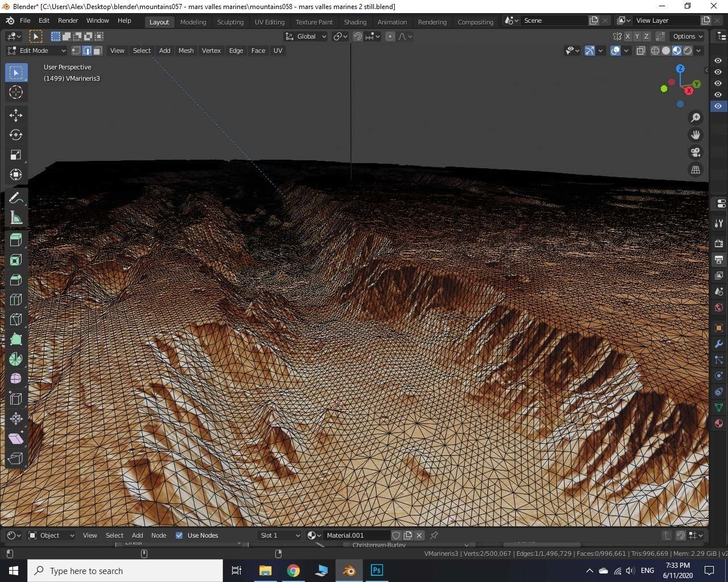Switch to the UV Editing workspace tab
728x582 pixels.
270,22
